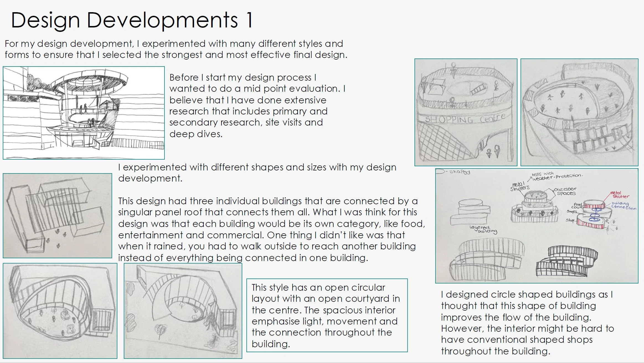Open the ink sketch of circular-roof building
This screenshot has width=644, height=363.
pyautogui.click(x=84, y=113)
